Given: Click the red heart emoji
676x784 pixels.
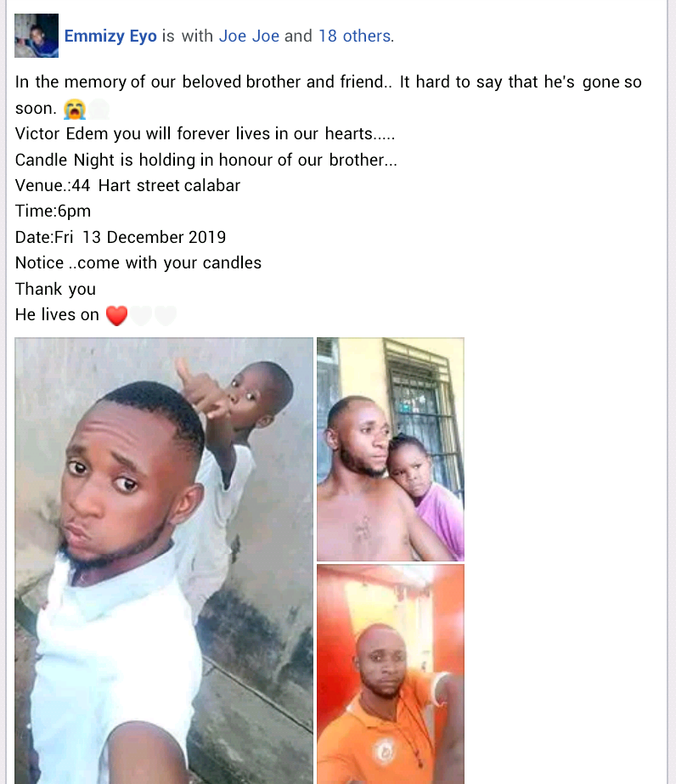Looking at the screenshot, I should (117, 315).
